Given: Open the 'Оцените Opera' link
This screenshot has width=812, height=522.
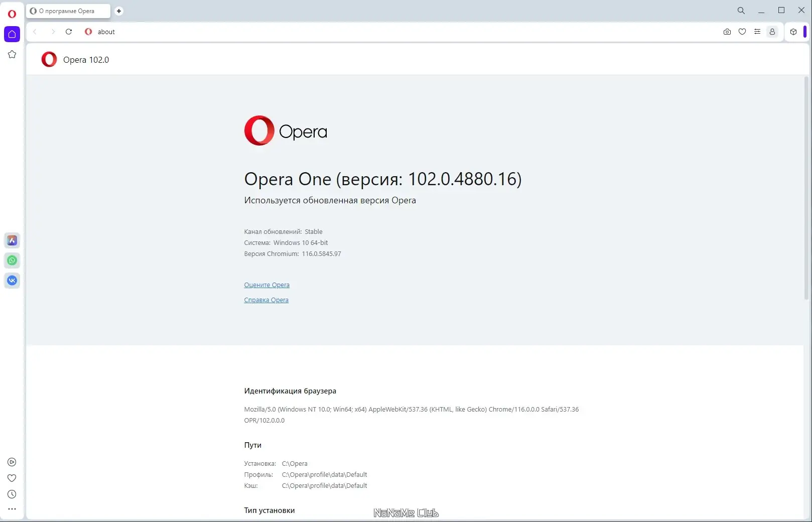Looking at the screenshot, I should tap(266, 285).
